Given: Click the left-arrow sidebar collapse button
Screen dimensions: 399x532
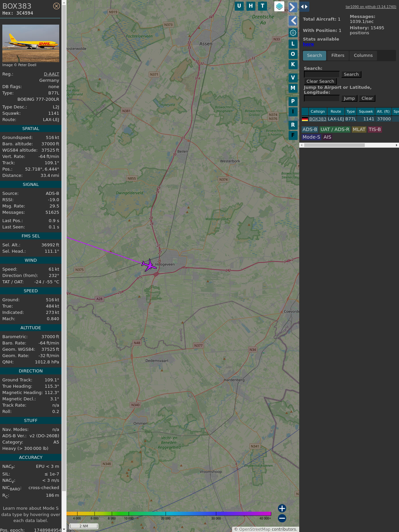Looking at the screenshot, I should click(x=293, y=21).
